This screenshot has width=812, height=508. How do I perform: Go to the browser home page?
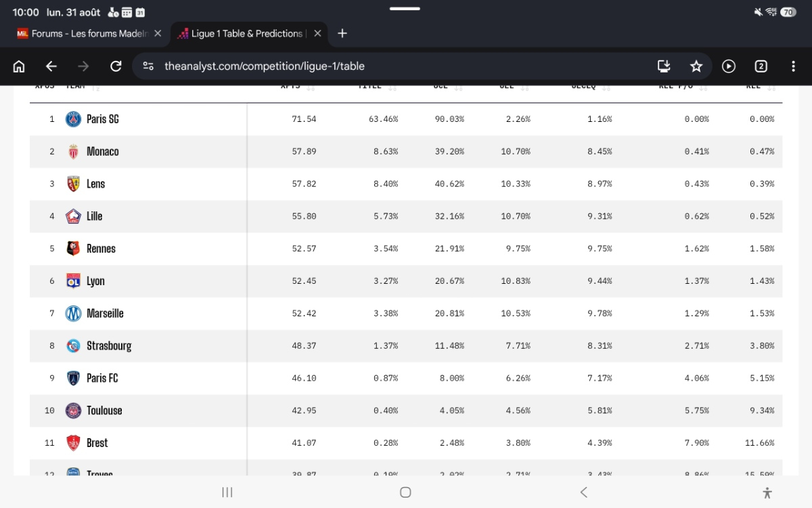[x=19, y=66]
